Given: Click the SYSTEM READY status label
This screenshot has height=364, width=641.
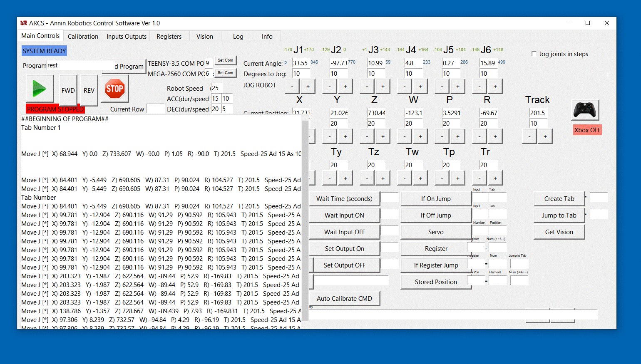Looking at the screenshot, I should point(44,51).
